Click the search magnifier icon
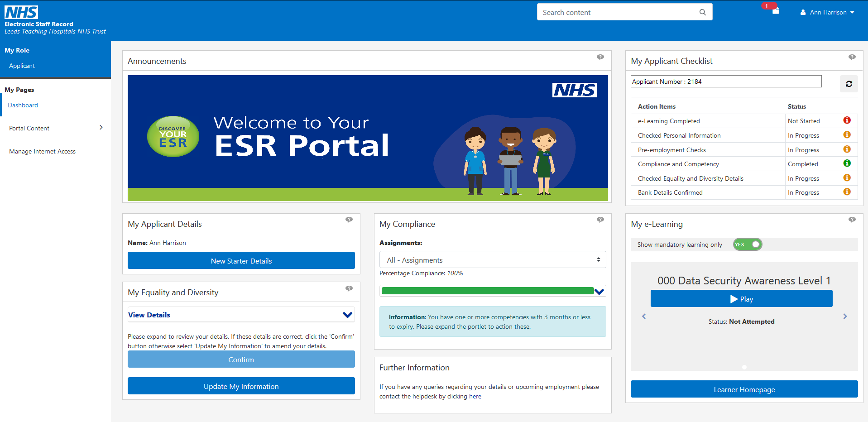The image size is (868, 422). tap(702, 12)
